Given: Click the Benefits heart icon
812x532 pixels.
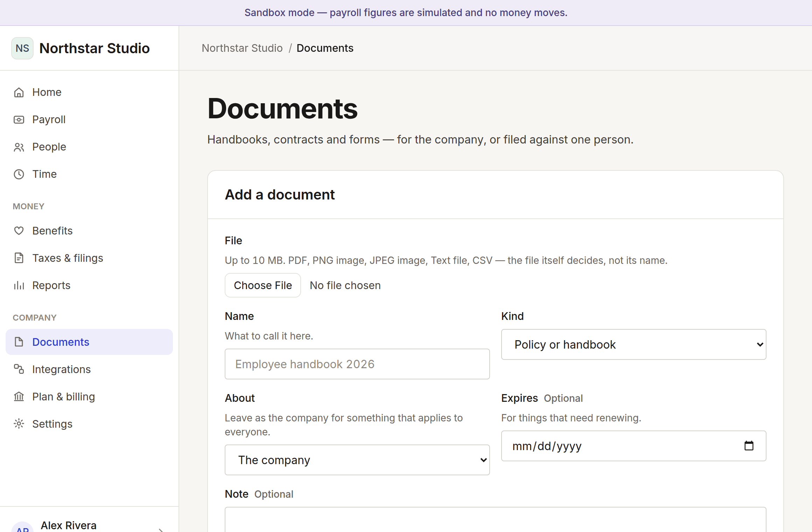Looking at the screenshot, I should (19, 231).
